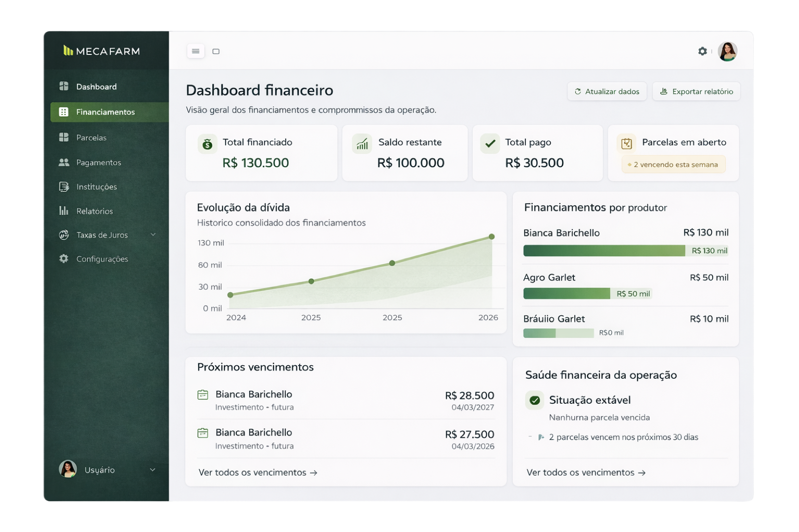The height and width of the screenshot is (532, 799).
Task: Click 'Nenhuma parcela vencida' text
Action: pyautogui.click(x=599, y=417)
